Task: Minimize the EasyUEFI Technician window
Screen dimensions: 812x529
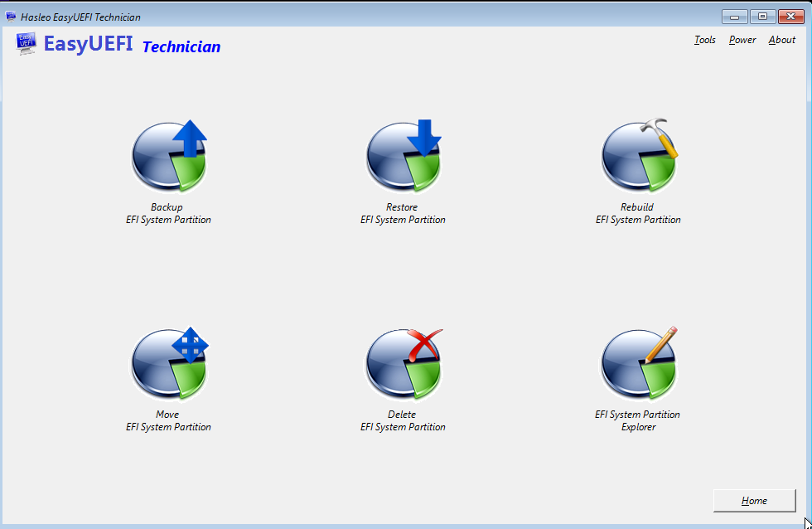Action: pos(734,17)
